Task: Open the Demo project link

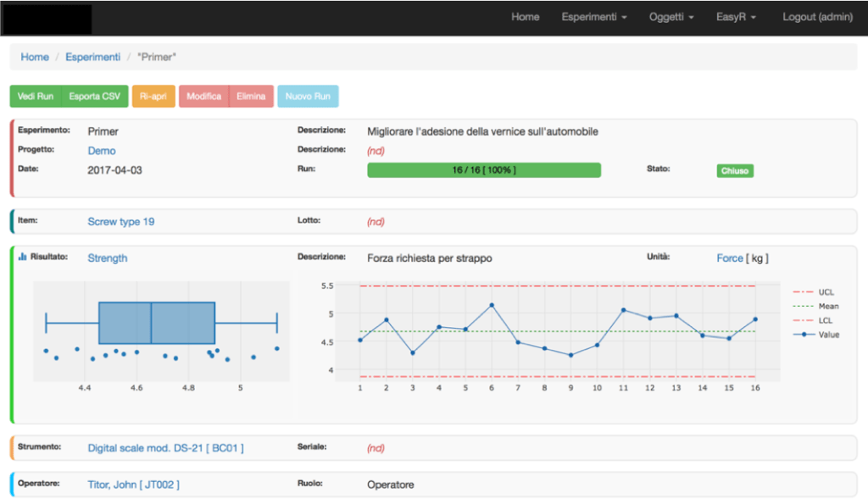Action: [102, 151]
